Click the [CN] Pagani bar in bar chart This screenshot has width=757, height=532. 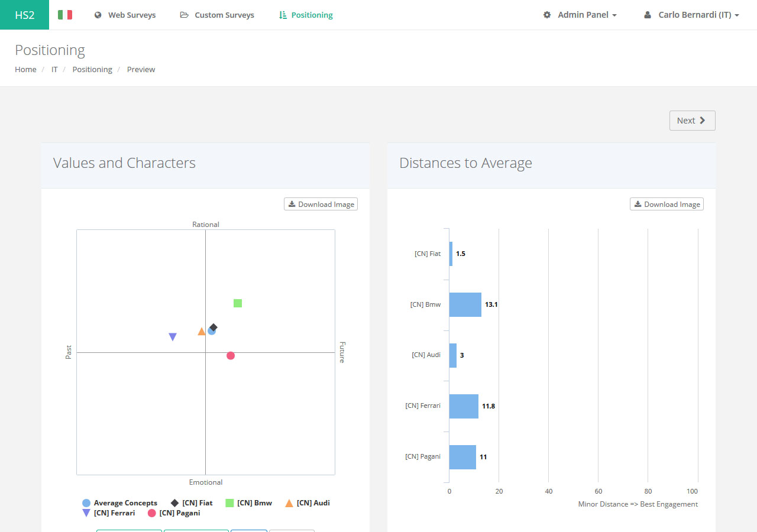pos(462,457)
